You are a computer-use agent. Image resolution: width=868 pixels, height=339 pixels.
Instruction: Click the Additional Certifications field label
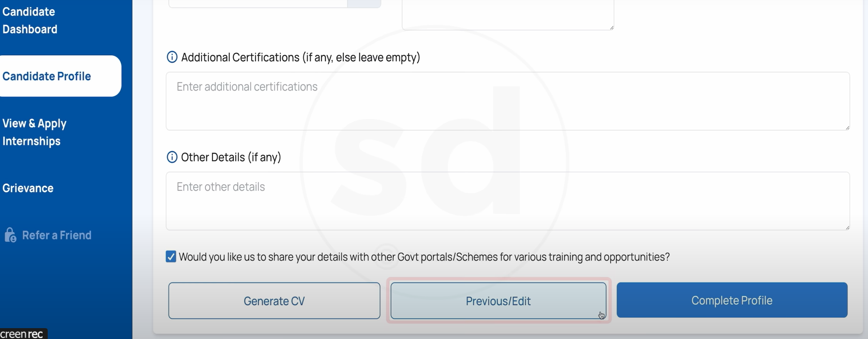coord(300,57)
